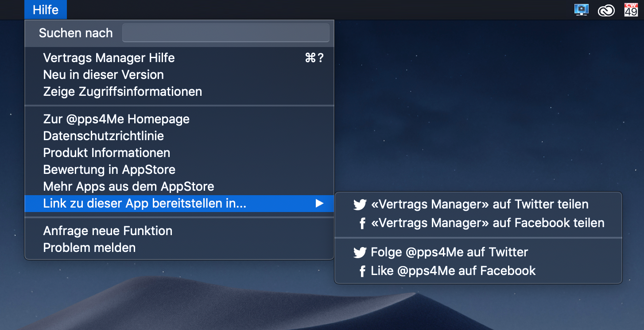Open the Creative Cloud menu bar icon
Screen dimensions: 644x330
pyautogui.click(x=606, y=10)
